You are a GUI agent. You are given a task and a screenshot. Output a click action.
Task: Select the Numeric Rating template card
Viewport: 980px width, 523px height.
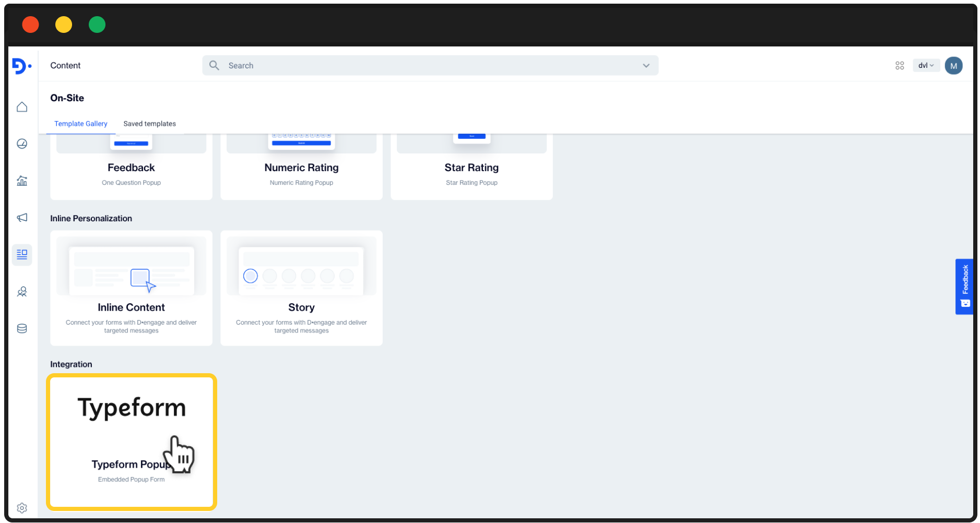[301, 167]
